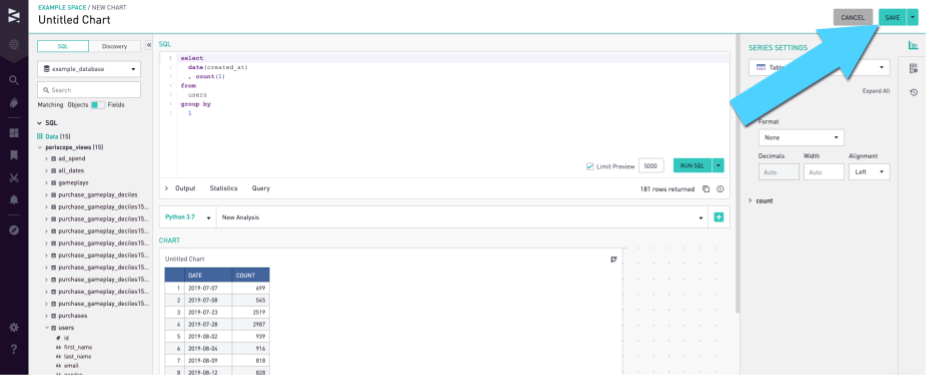The height and width of the screenshot is (375, 926).
Task: Click the annotation icon on the chart header
Action: 614,259
